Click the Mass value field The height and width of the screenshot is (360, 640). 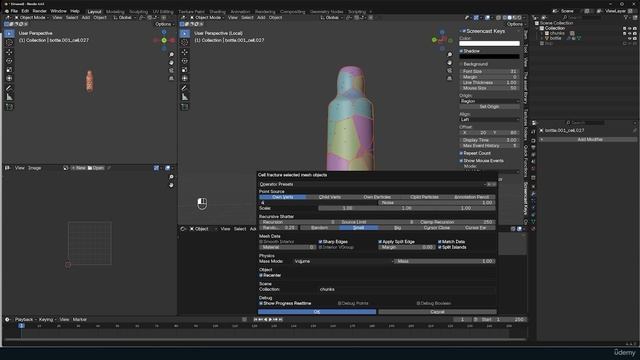pyautogui.click(x=445, y=261)
